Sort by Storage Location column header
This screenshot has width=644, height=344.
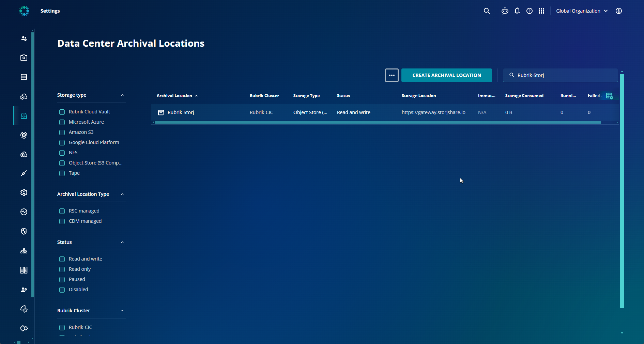pos(419,96)
